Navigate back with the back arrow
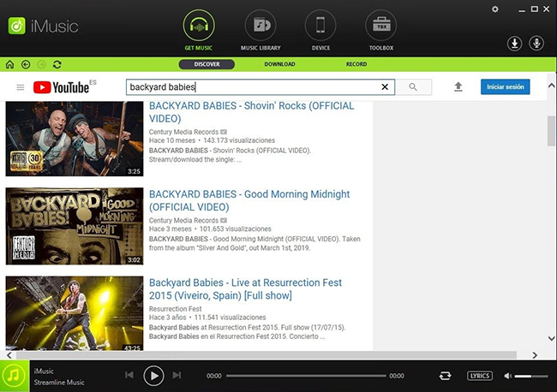Screen dimensions: 557x392 [x=26, y=64]
